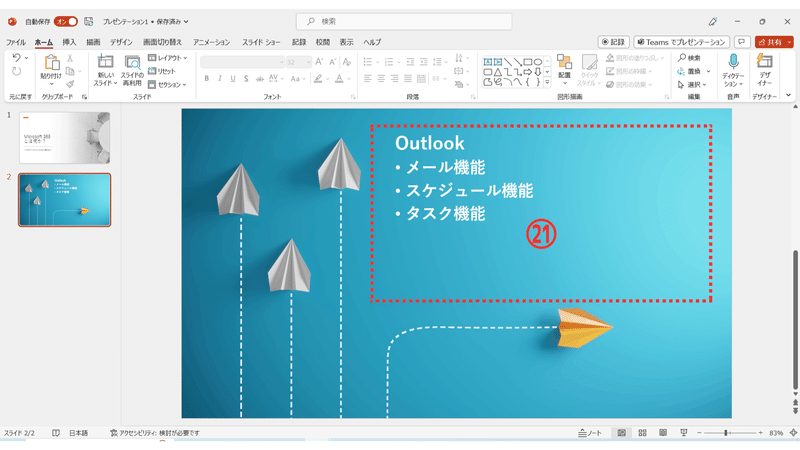Click the New Slide (新しいスライド) icon
The width and height of the screenshot is (800, 450).
coord(106,62)
